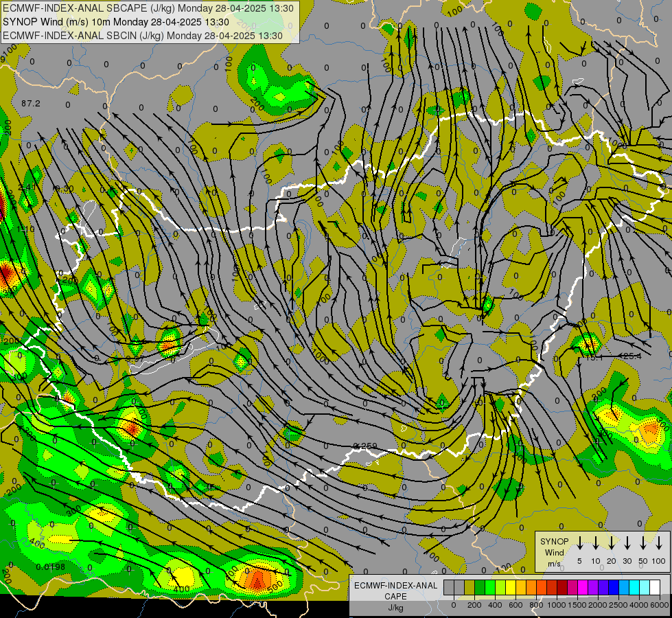Pick the magenta swatch right of 1500 tick

coord(583,587)
